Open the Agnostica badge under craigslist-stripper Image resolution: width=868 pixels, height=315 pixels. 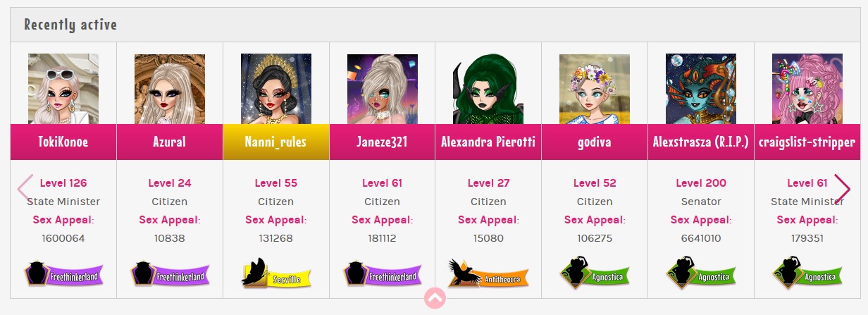point(807,274)
